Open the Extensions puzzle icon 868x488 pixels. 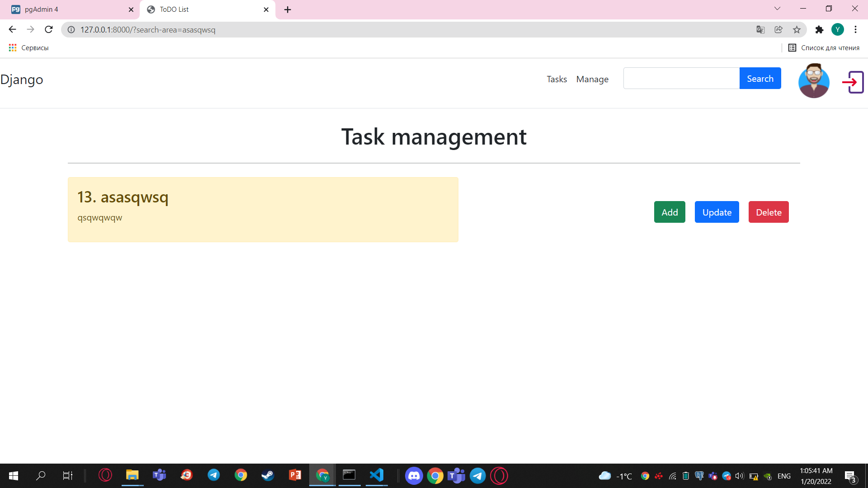click(819, 30)
